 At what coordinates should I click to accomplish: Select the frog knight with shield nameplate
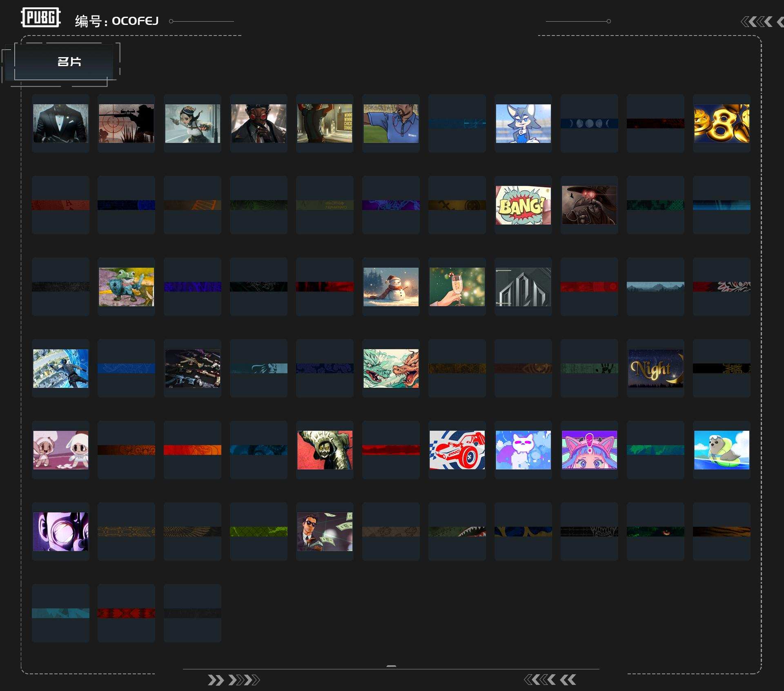127,287
